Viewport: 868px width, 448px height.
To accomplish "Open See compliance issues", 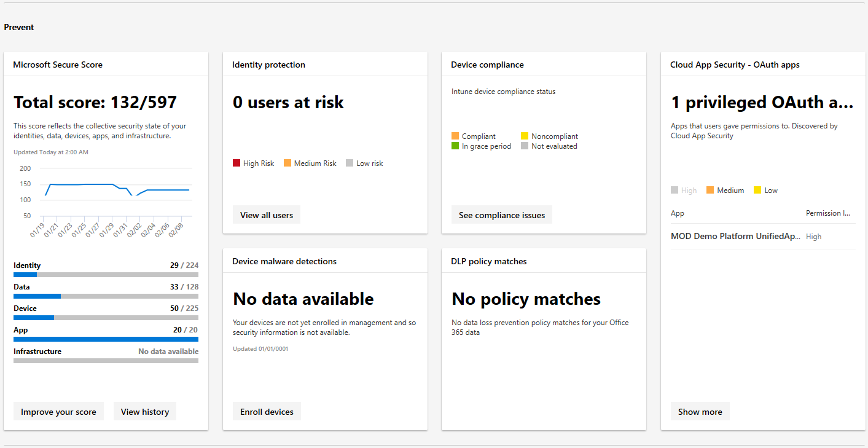I will click(x=502, y=215).
